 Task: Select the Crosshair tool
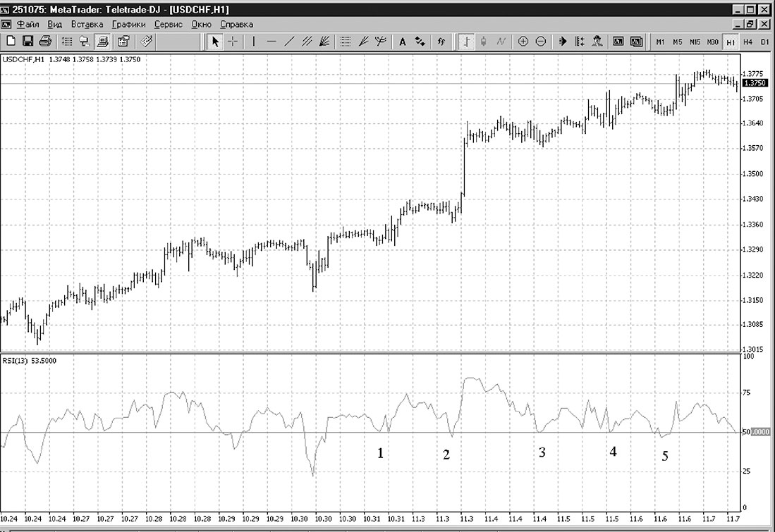(x=232, y=42)
